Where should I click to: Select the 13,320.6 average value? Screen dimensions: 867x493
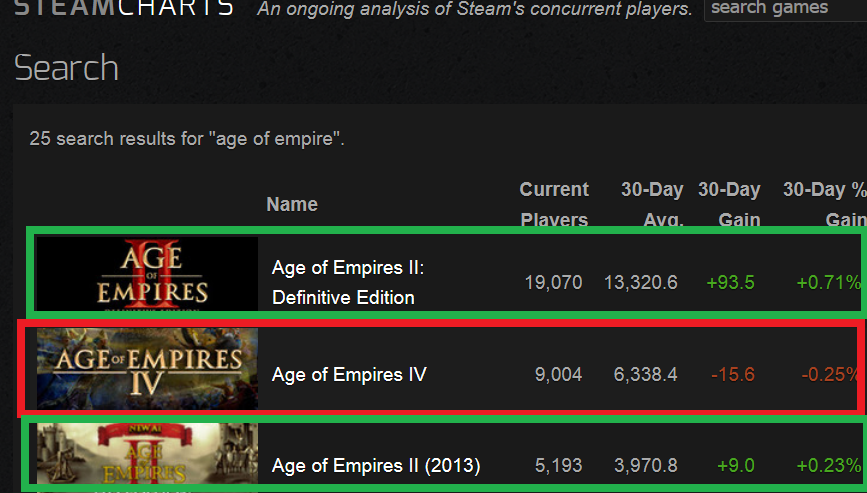[x=640, y=282]
